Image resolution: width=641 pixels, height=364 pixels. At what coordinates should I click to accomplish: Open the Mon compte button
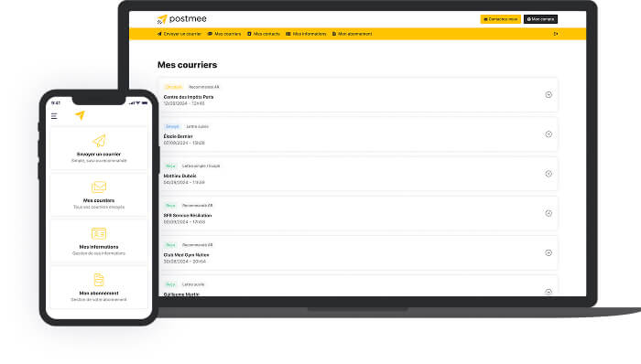[540, 19]
